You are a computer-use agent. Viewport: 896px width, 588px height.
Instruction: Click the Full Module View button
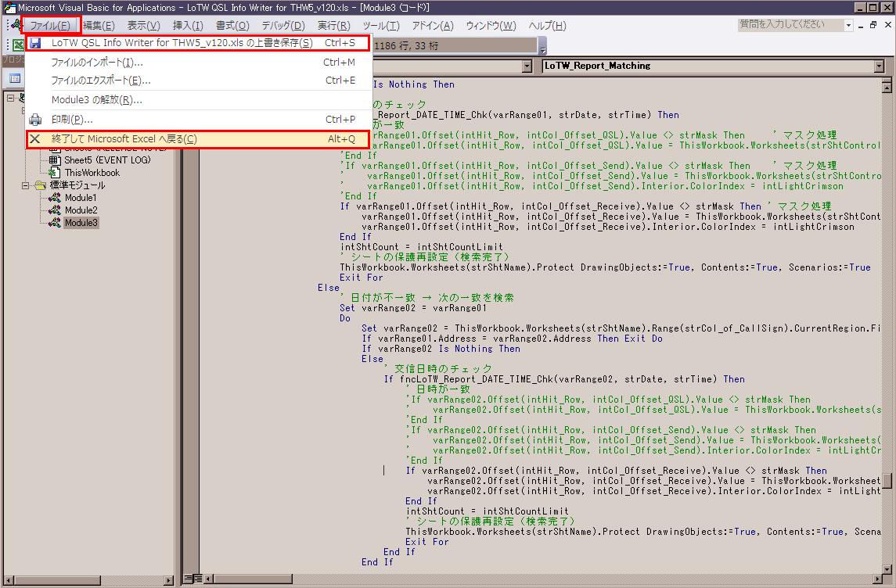coord(198,579)
